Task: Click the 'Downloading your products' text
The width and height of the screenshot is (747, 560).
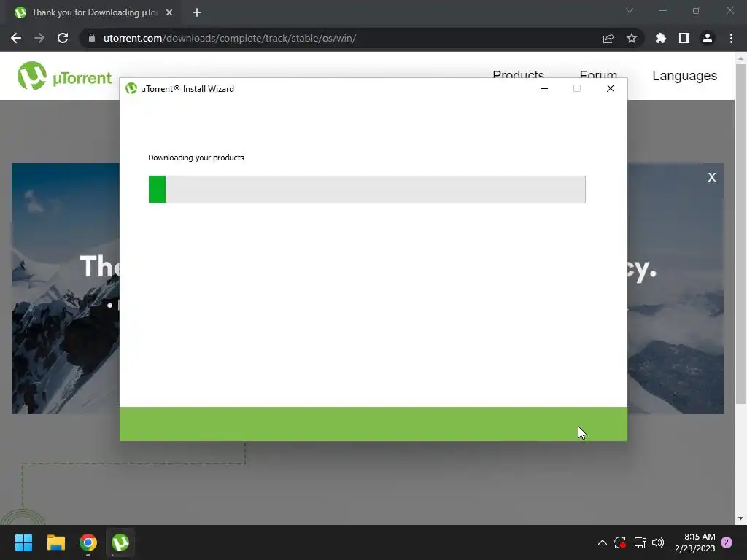Action: [196, 157]
